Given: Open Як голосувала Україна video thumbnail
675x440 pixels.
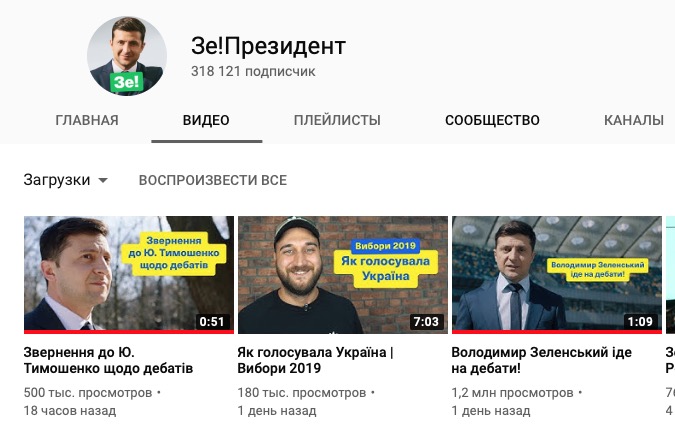Looking at the screenshot, I should [x=343, y=275].
